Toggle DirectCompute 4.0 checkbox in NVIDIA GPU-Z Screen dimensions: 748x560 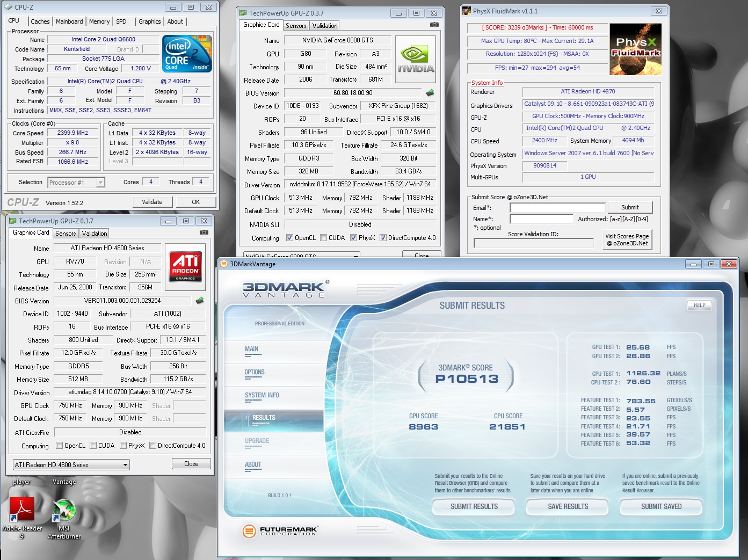pyautogui.click(x=383, y=238)
